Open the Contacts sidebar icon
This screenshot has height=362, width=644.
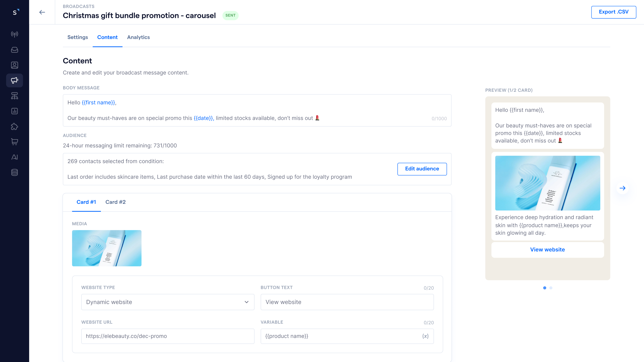tap(15, 65)
